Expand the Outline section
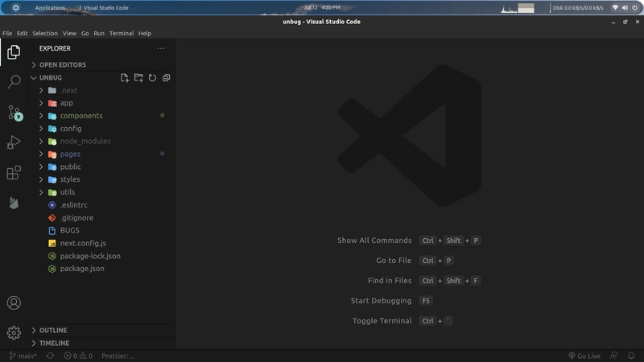The height and width of the screenshot is (362, 644). [101, 331]
